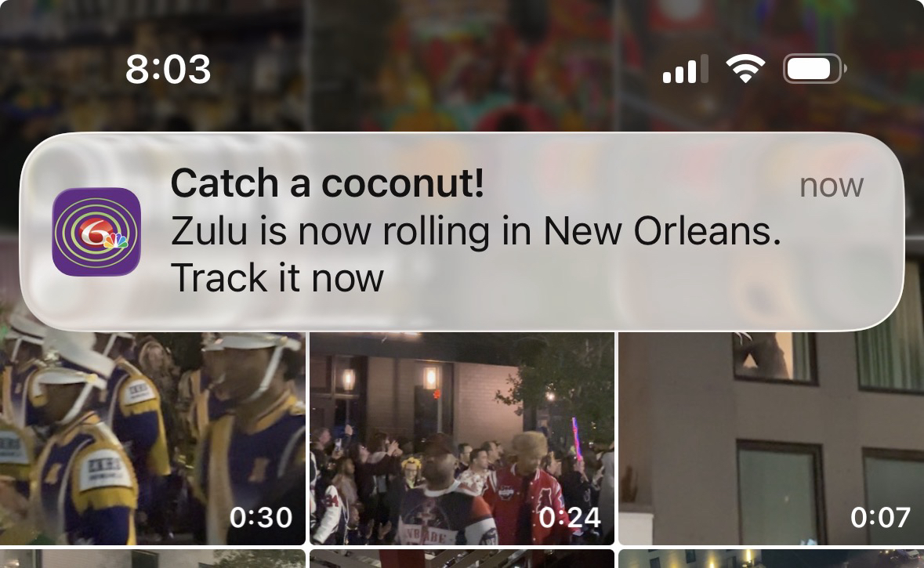Open the partially visible bottom-middle thumbnail
The width and height of the screenshot is (924, 568).
462,559
